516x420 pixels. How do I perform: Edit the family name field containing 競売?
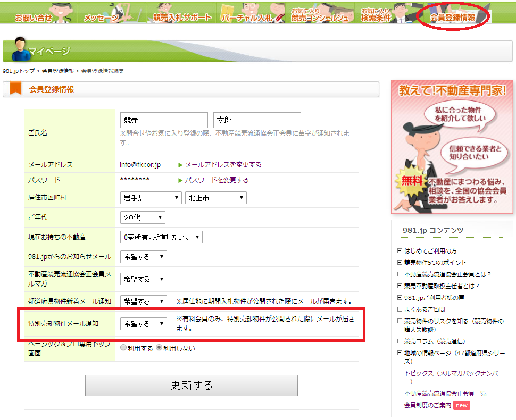click(164, 120)
